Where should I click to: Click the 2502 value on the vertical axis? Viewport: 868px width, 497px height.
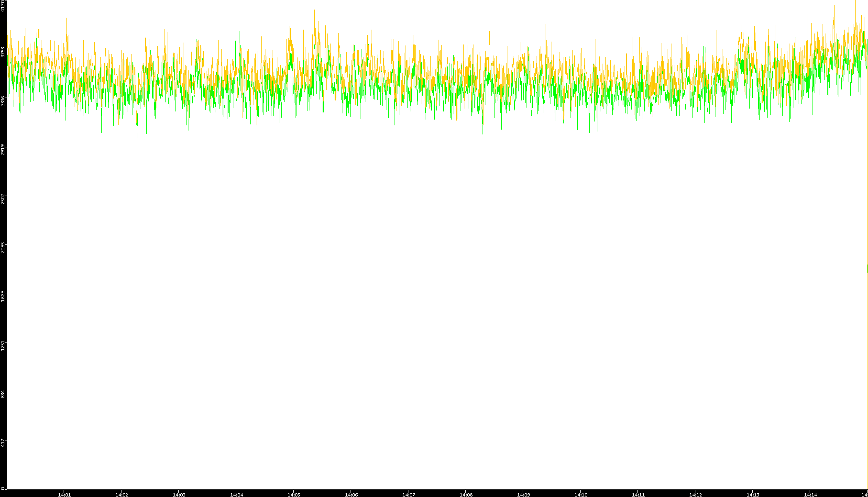(3, 199)
